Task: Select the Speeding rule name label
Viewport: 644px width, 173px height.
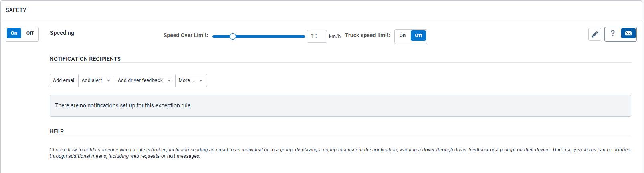Action: pyautogui.click(x=62, y=33)
